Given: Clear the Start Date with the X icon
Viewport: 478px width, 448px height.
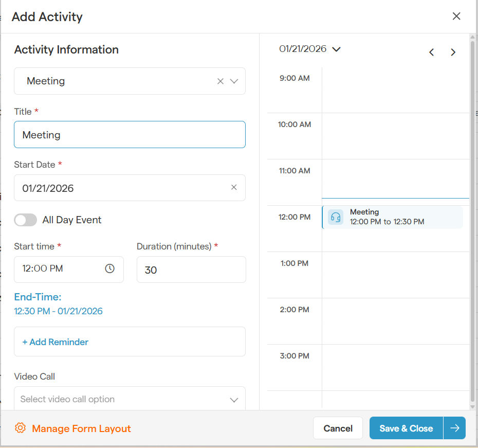Looking at the screenshot, I should (234, 188).
